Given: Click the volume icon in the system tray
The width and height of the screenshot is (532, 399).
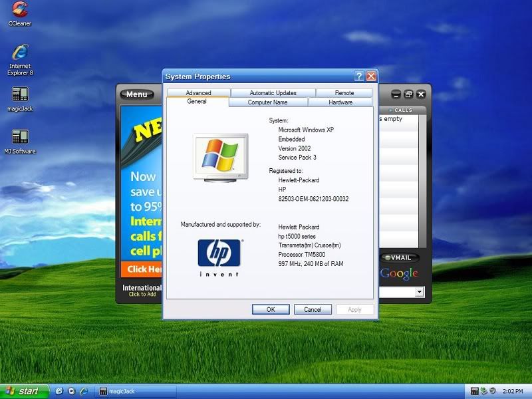Looking at the screenshot, I should 493,391.
